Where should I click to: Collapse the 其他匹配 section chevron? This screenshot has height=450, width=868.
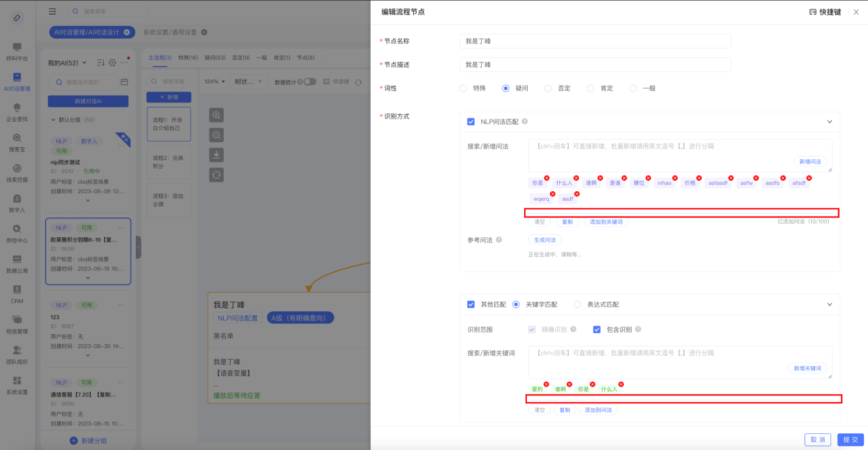coord(829,304)
